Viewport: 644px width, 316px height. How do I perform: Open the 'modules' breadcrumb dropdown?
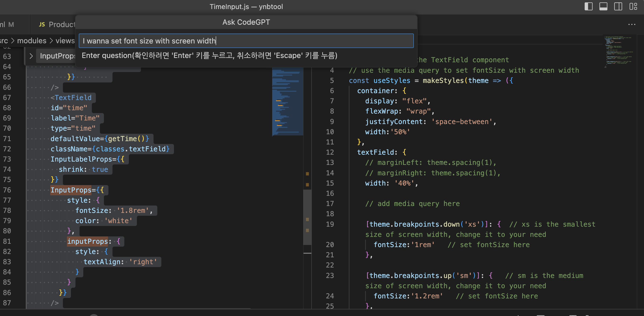32,41
